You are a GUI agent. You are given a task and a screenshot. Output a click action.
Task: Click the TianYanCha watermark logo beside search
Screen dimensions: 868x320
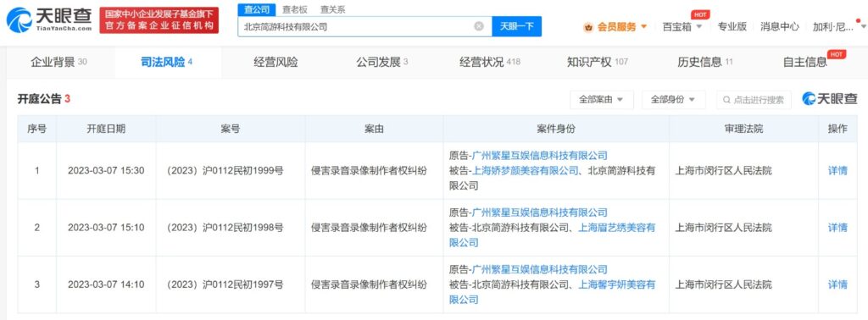[x=829, y=100]
